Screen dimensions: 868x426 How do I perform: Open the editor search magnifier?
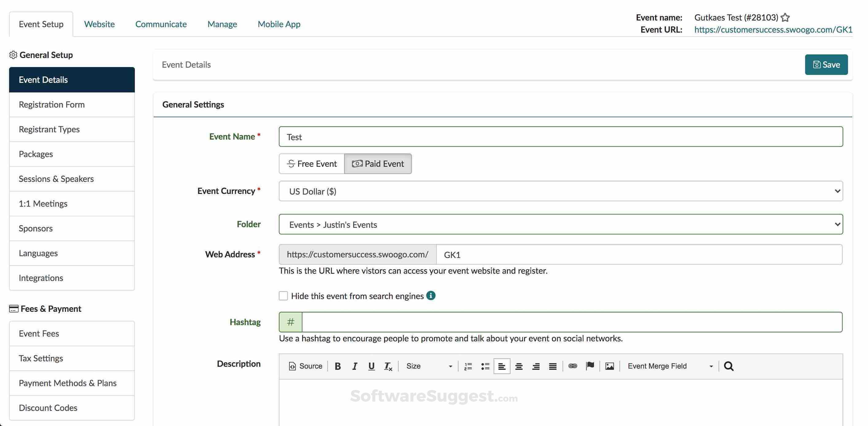coord(728,366)
